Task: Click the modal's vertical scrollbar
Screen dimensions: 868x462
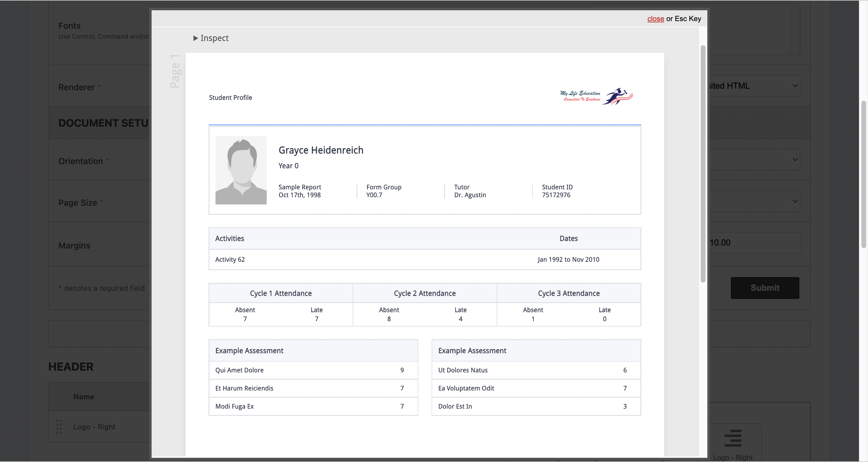Action: (703, 163)
